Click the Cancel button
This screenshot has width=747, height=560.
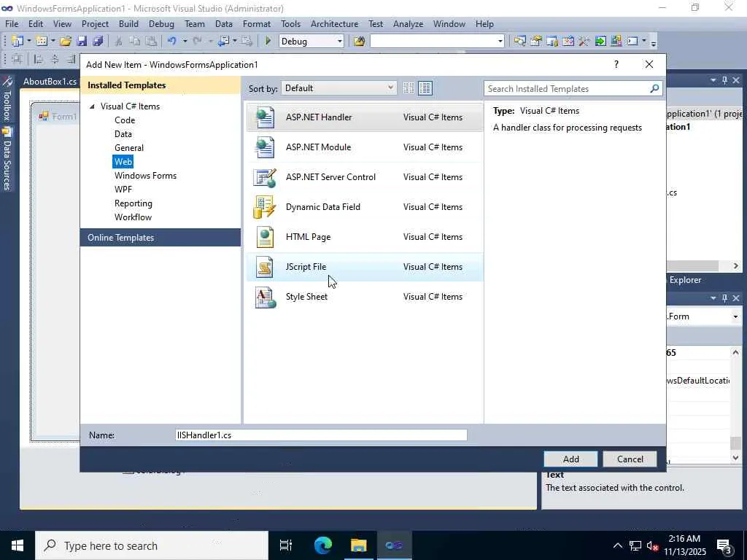point(630,459)
